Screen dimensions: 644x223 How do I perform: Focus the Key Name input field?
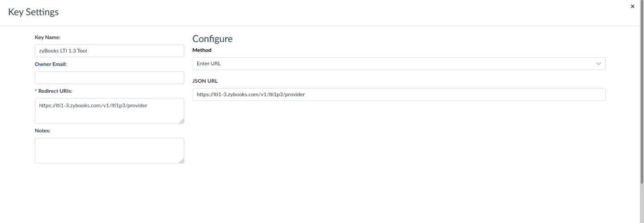[109, 51]
